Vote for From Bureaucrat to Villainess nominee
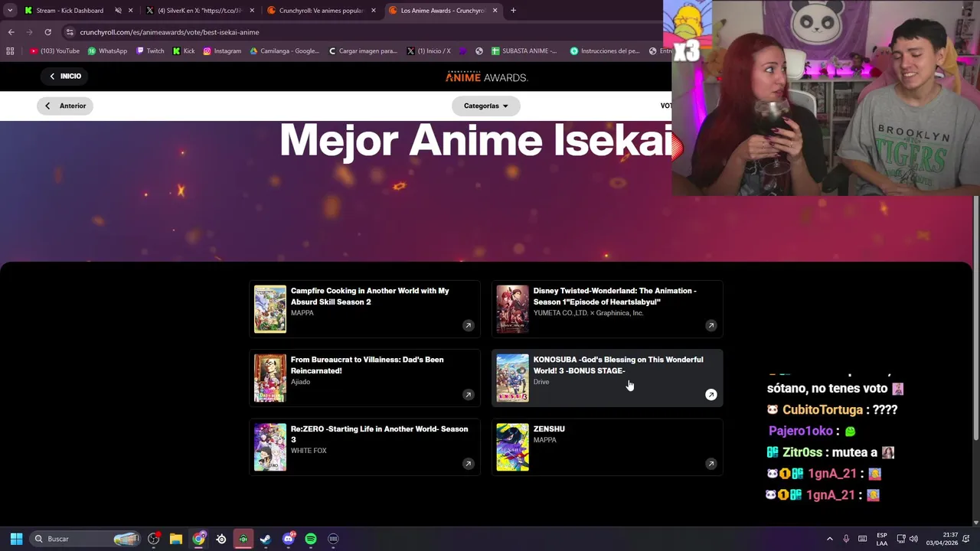The width and height of the screenshot is (980, 551). tap(364, 378)
